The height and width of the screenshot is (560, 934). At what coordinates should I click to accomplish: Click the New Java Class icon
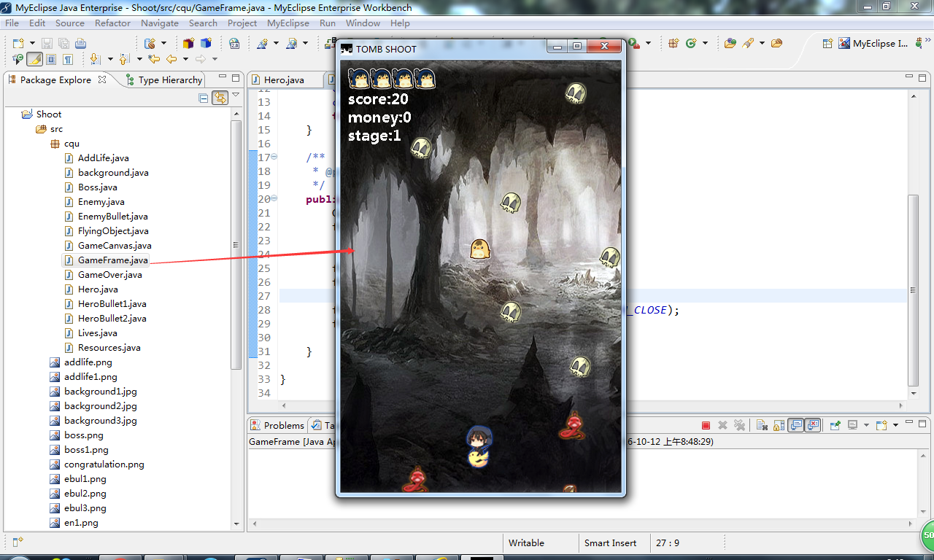point(689,44)
